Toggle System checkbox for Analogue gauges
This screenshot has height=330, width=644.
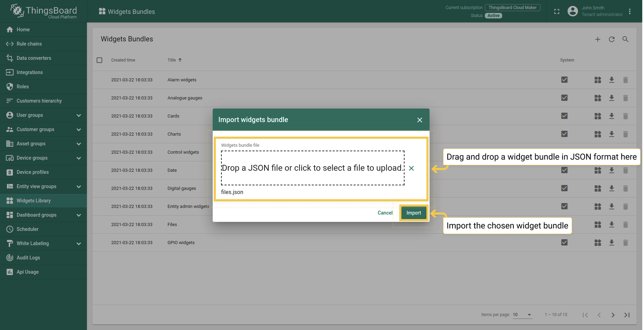[x=564, y=98]
